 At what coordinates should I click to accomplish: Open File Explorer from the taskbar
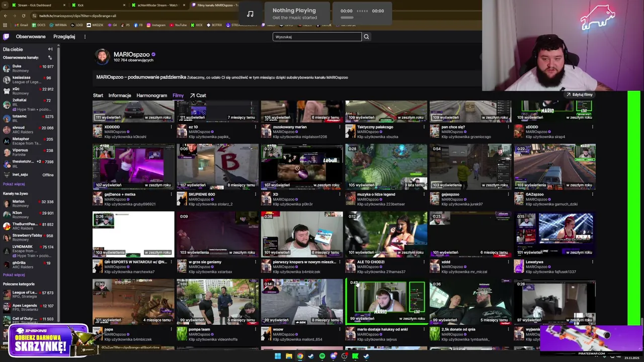pyautogui.click(x=289, y=356)
